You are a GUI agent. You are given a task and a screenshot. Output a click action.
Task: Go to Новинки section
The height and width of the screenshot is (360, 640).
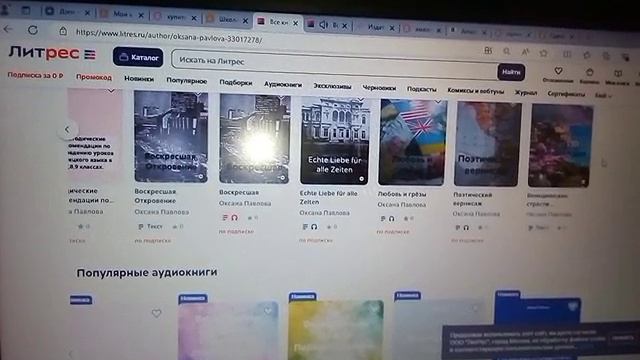click(139, 79)
